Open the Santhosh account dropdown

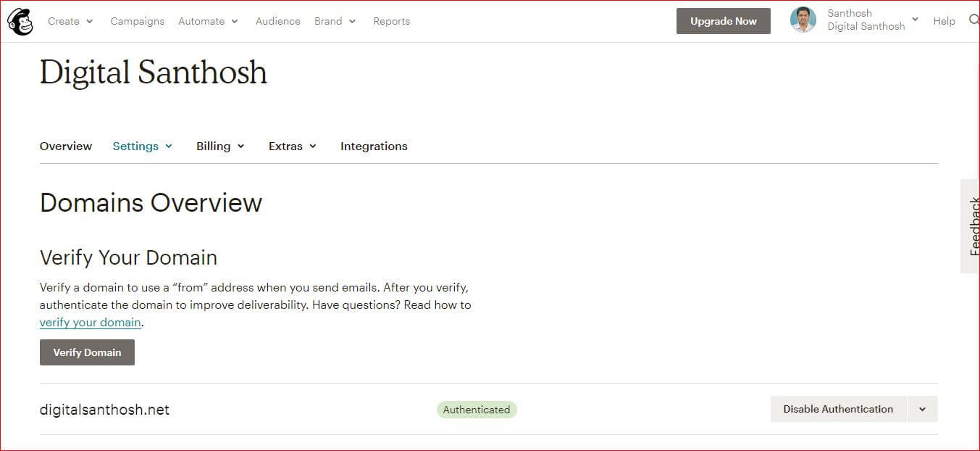pos(874,20)
